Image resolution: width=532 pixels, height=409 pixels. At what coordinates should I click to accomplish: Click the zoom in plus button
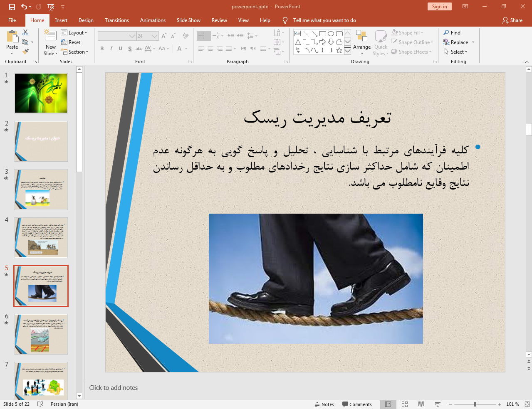(x=499, y=404)
